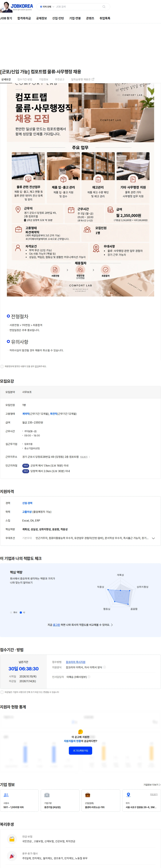Screen dimensions: 161x868
Task: Click the 마감일 2026.11.14(토) text
Action: [x=28, y=681]
